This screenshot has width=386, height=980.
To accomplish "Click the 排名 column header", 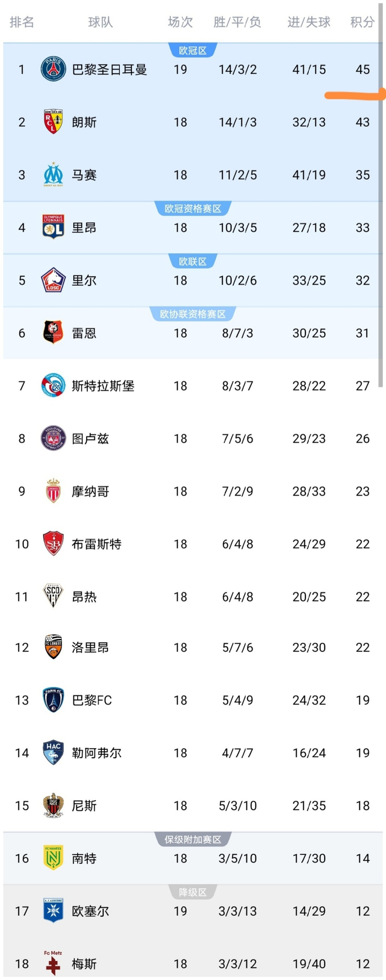I will coord(22,22).
